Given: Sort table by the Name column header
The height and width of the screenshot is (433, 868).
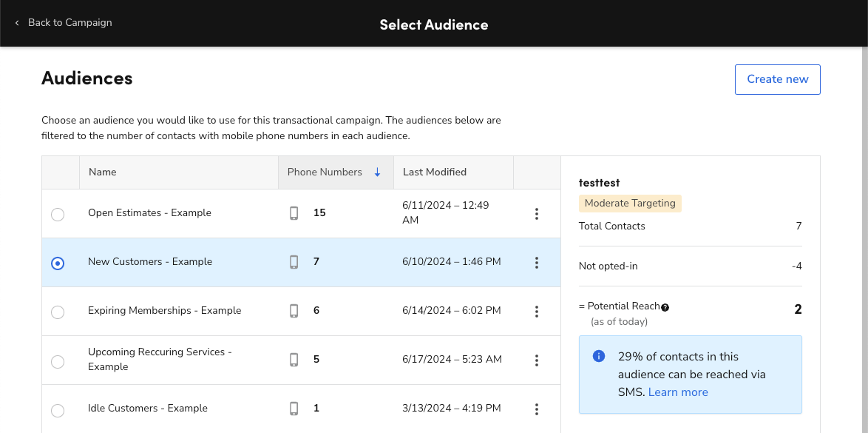Looking at the screenshot, I should pos(103,172).
